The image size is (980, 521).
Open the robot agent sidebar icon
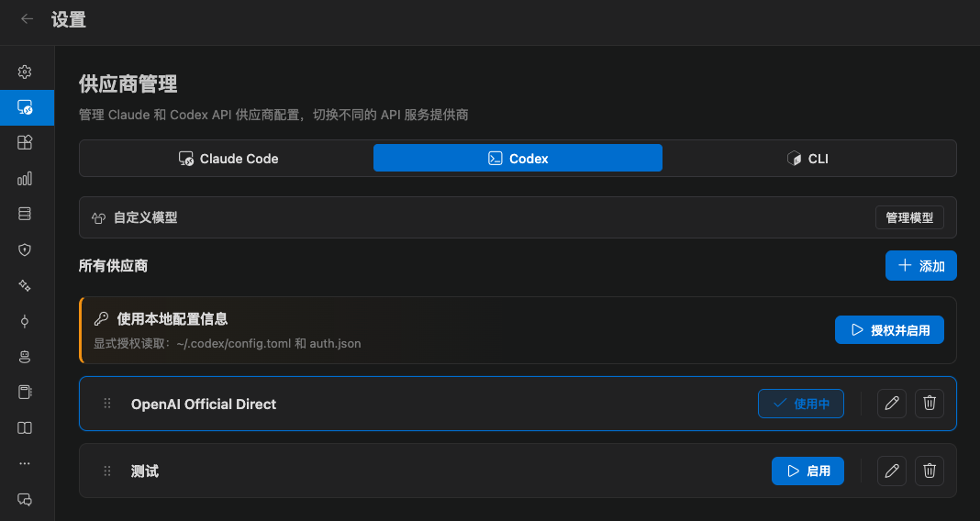[25, 357]
